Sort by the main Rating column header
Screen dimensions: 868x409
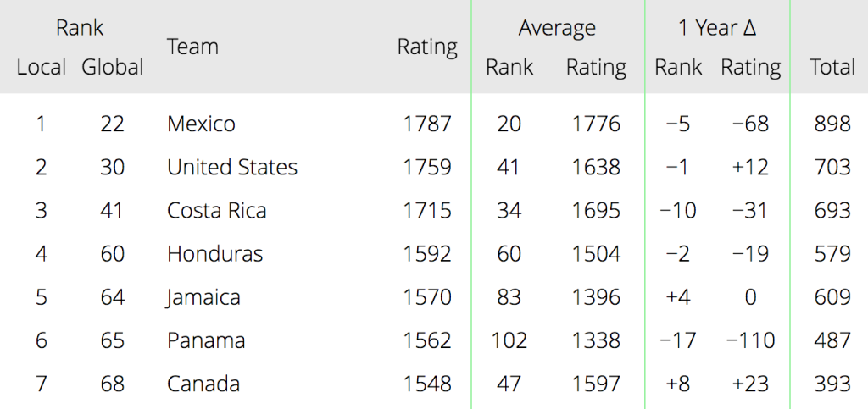tap(427, 47)
